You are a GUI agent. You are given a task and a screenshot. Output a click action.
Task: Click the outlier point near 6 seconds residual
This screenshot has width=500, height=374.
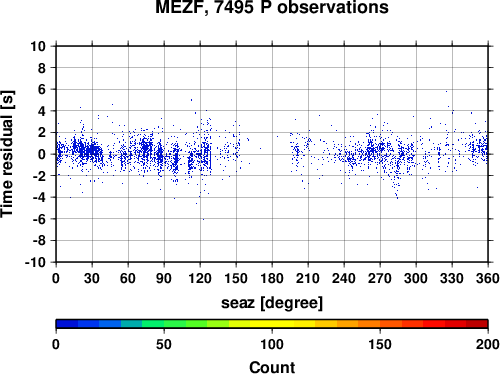446,91
